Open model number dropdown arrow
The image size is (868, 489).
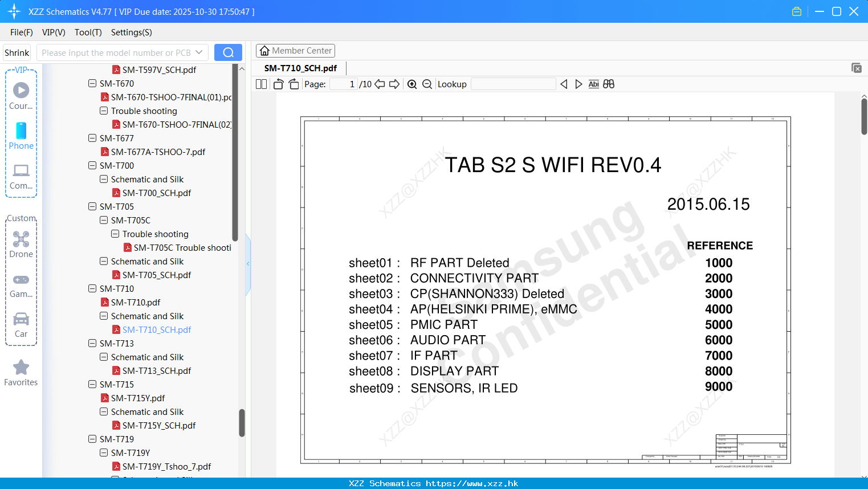[199, 52]
